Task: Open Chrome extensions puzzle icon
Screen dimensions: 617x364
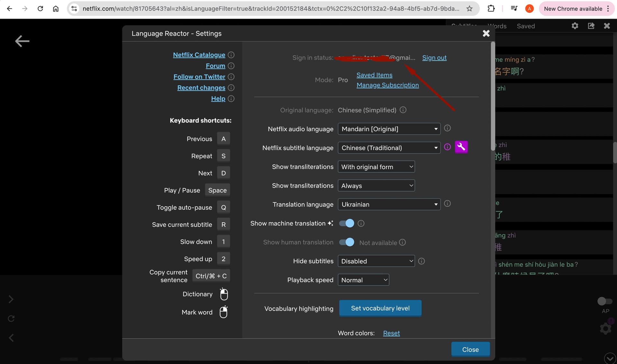Action: (491, 9)
